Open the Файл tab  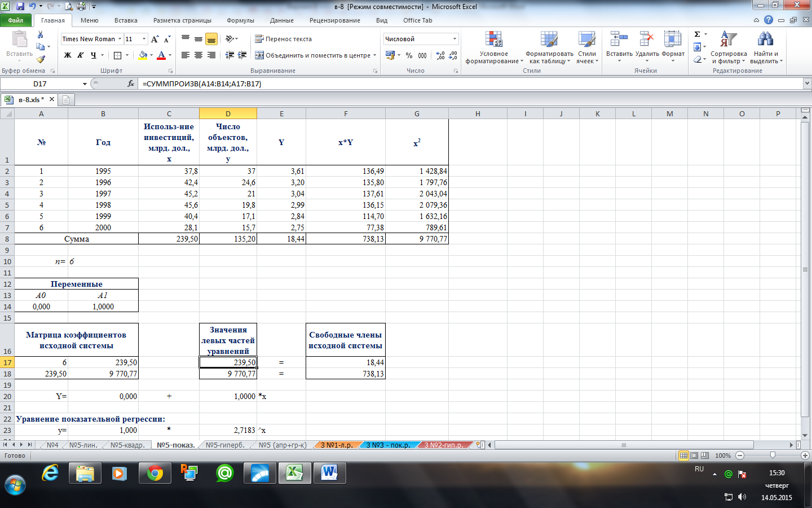(16, 20)
